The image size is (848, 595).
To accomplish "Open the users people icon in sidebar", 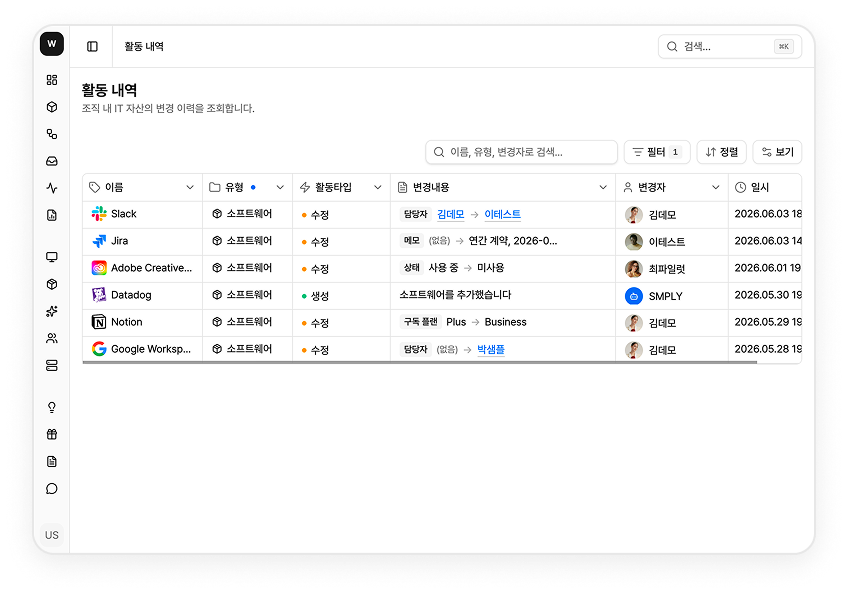I will point(52,338).
